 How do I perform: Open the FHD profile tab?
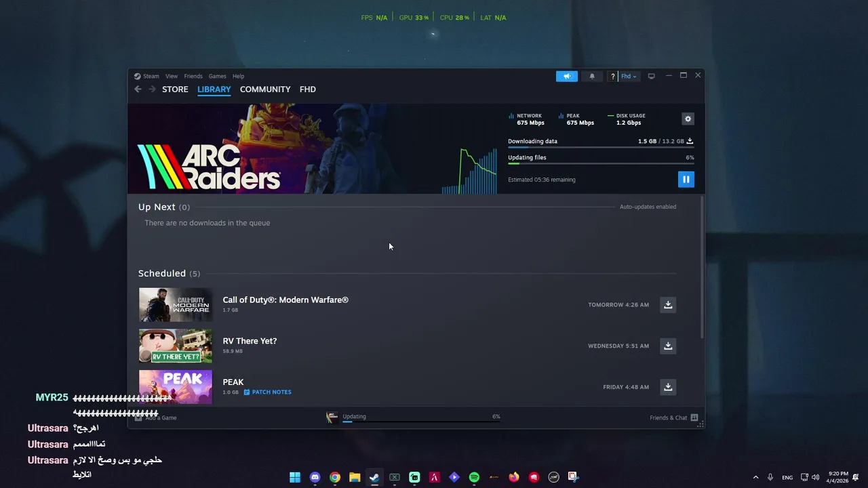tap(308, 89)
